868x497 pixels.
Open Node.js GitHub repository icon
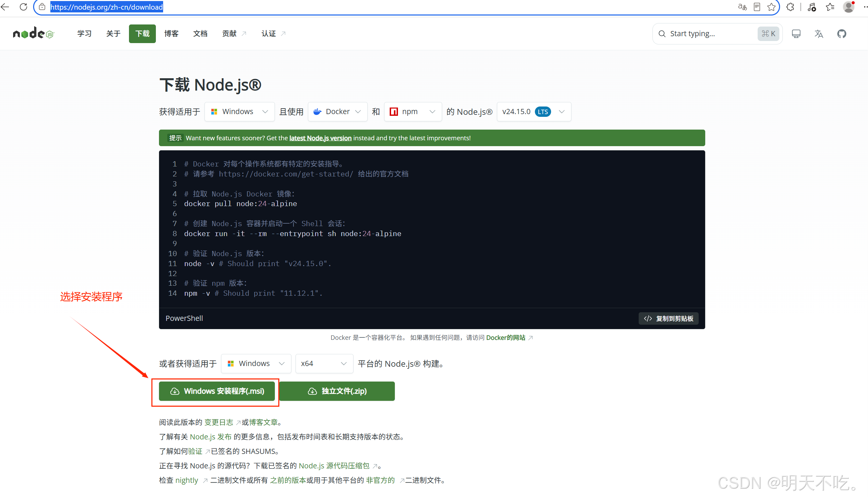(x=842, y=34)
